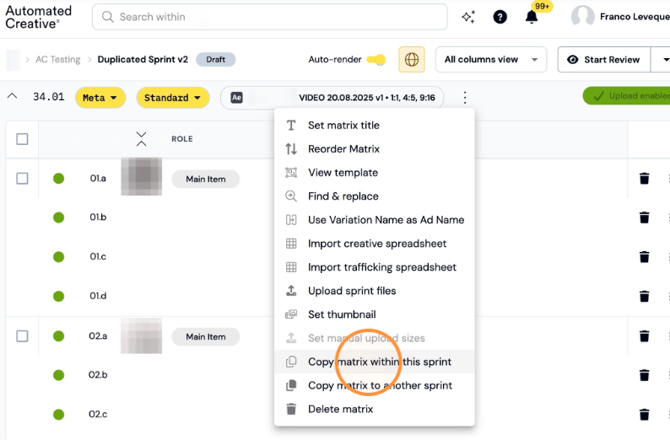Delete row 02.b with trash icon

click(644, 375)
